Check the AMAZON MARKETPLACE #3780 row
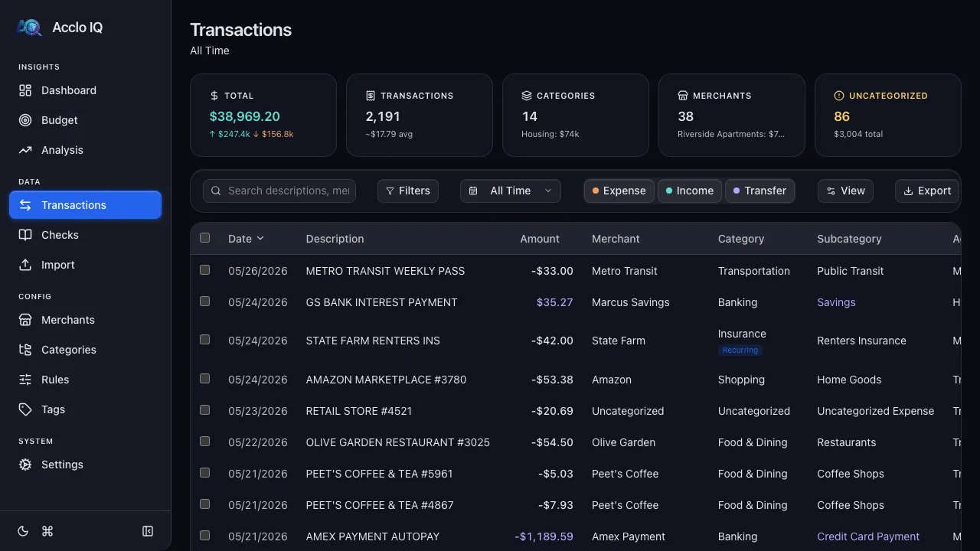Screen dimensions: 980x551 pos(204,379)
